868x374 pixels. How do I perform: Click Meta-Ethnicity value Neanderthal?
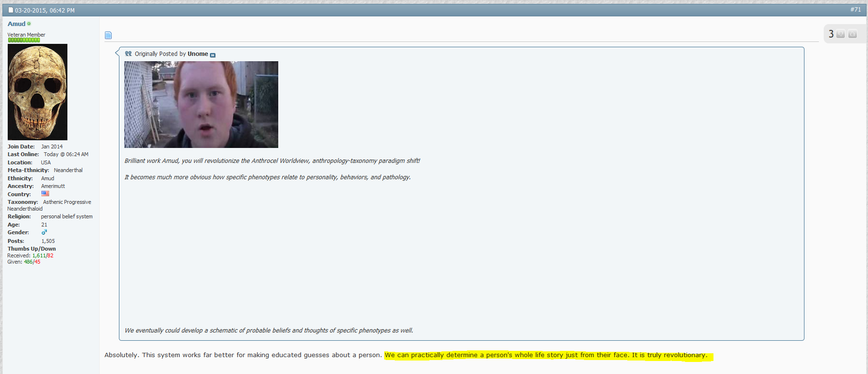tap(68, 170)
